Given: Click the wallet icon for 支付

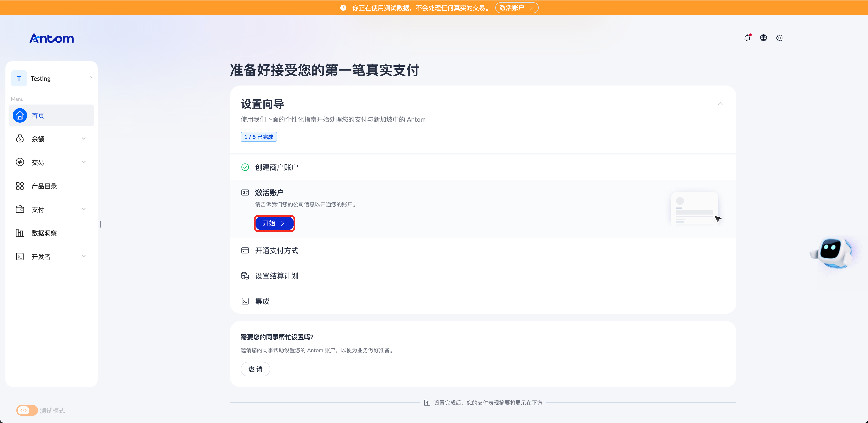Looking at the screenshot, I should pos(20,209).
